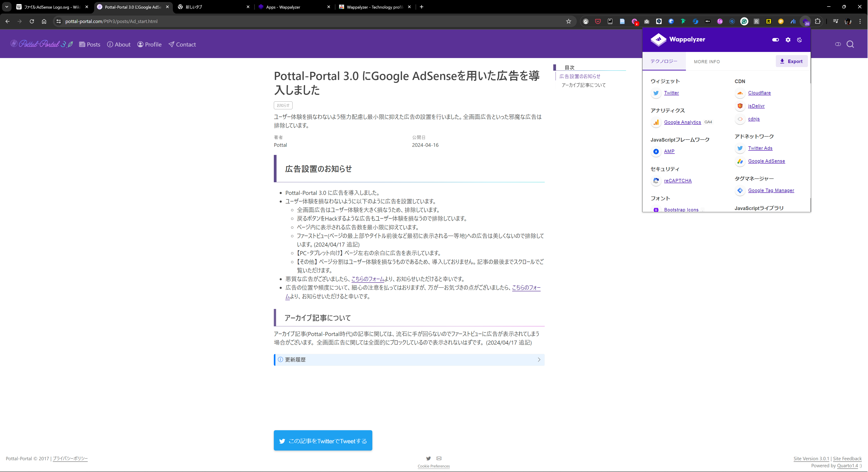Click the email envelope footer icon
Image resolution: width=868 pixels, height=472 pixels.
(x=439, y=458)
